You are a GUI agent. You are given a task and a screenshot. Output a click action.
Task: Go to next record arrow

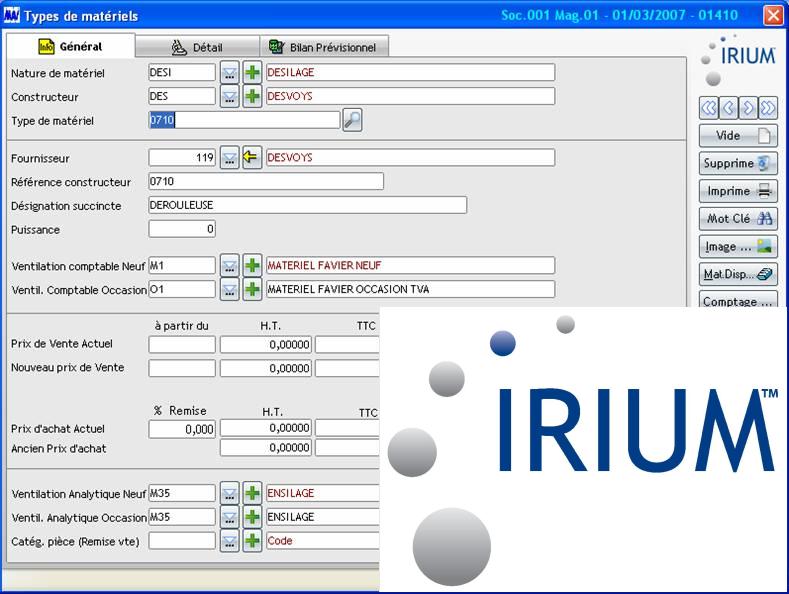click(748, 108)
